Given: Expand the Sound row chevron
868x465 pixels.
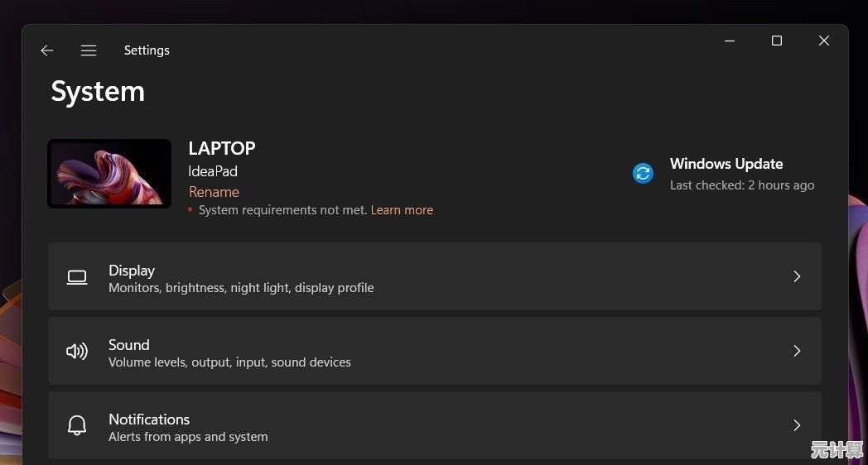Looking at the screenshot, I should [x=797, y=351].
